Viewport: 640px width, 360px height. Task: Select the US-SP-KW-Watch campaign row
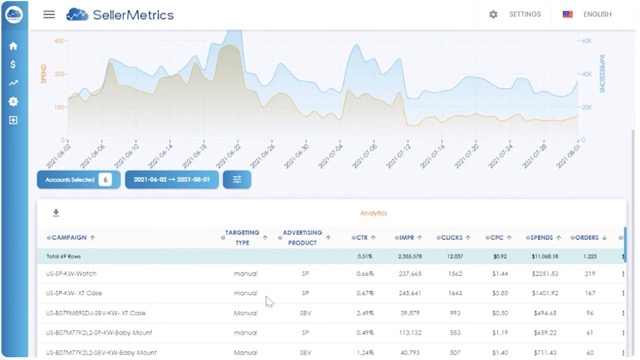(x=331, y=273)
